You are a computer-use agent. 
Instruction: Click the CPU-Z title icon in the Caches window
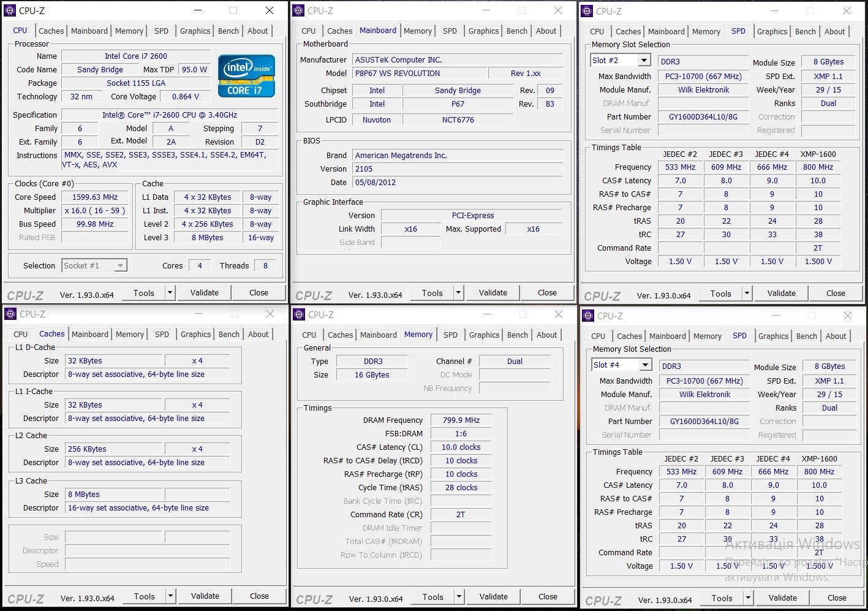click(10, 314)
